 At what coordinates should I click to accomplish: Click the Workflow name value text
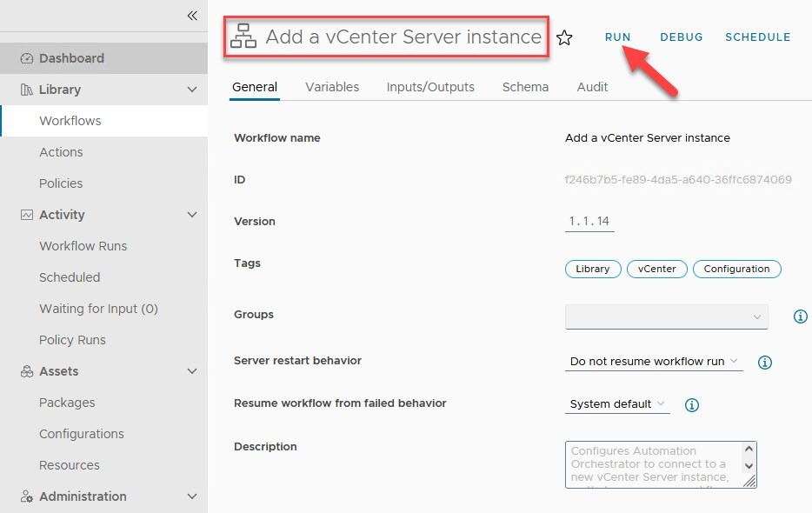pyautogui.click(x=648, y=138)
